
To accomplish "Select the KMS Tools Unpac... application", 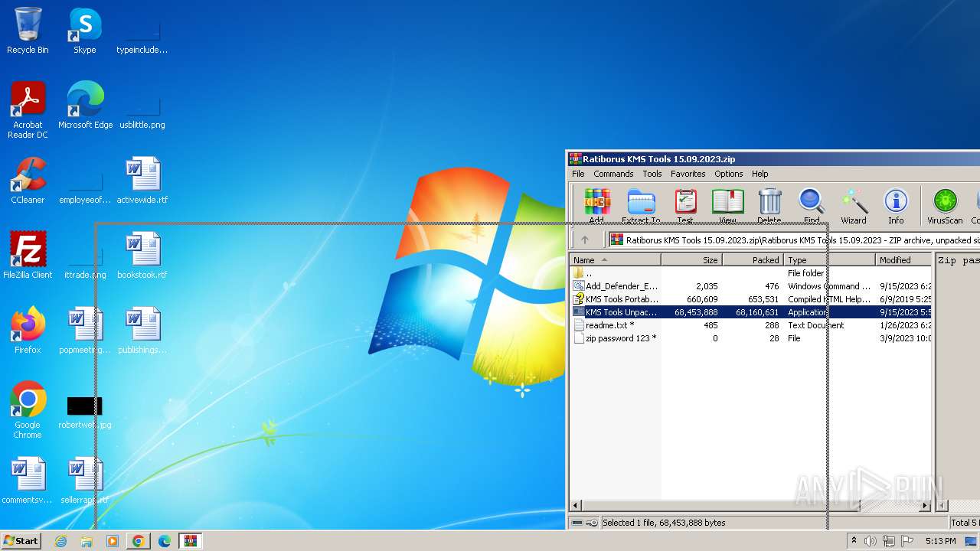I will [x=750, y=312].
